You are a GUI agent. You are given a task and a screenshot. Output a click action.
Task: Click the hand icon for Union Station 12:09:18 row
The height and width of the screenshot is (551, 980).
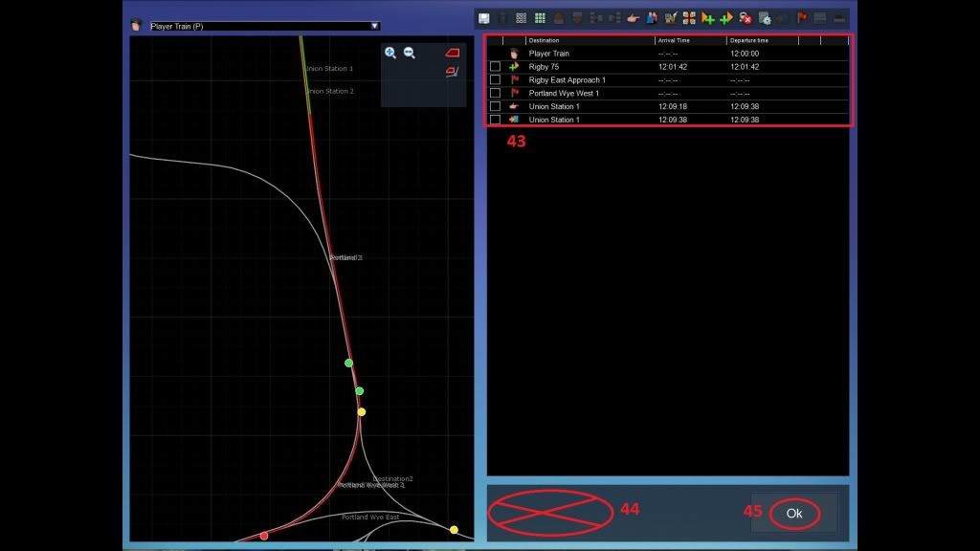(x=514, y=106)
